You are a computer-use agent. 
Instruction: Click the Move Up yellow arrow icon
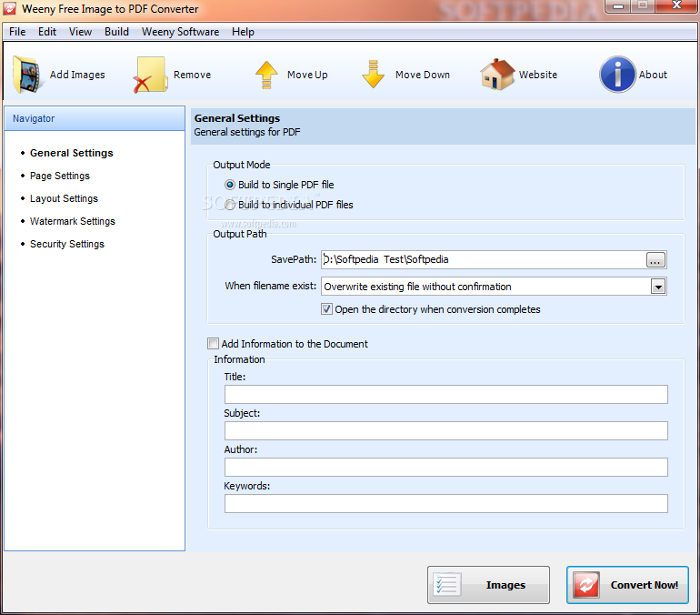[x=266, y=75]
